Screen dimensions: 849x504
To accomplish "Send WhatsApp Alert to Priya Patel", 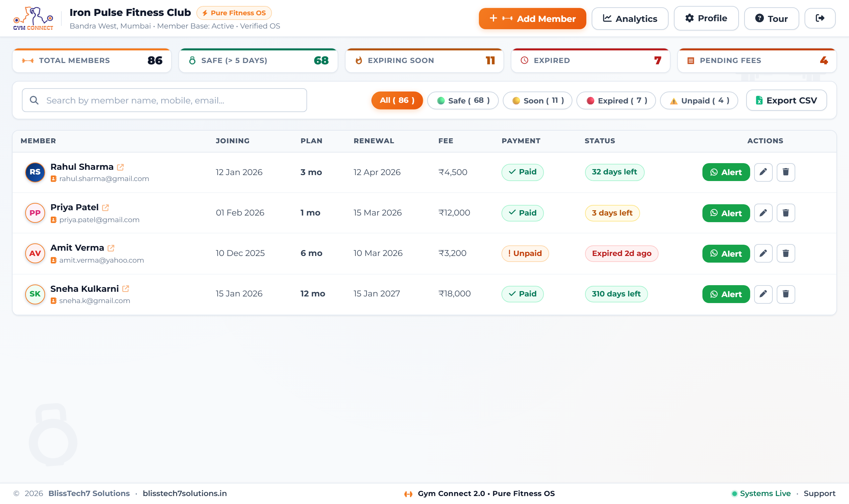I will pos(726,213).
